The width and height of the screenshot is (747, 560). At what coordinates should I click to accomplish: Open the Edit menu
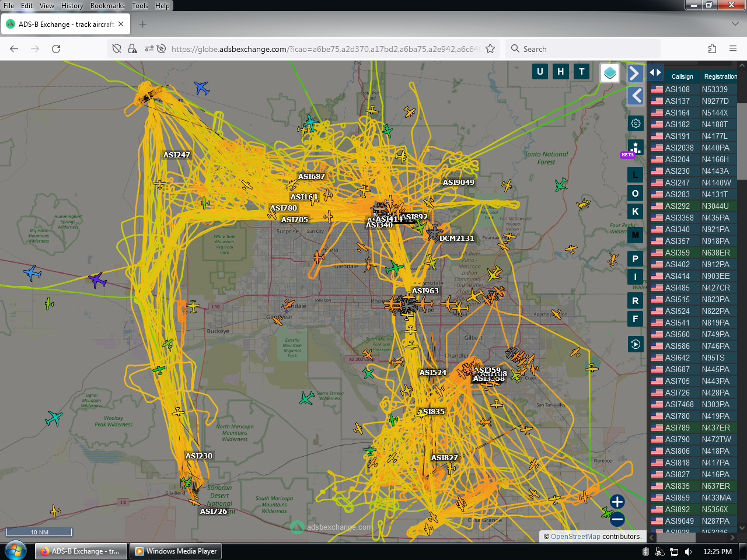point(27,6)
